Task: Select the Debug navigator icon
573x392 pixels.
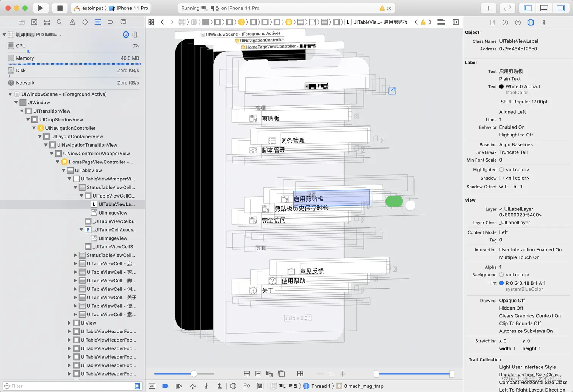Action: tap(98, 22)
